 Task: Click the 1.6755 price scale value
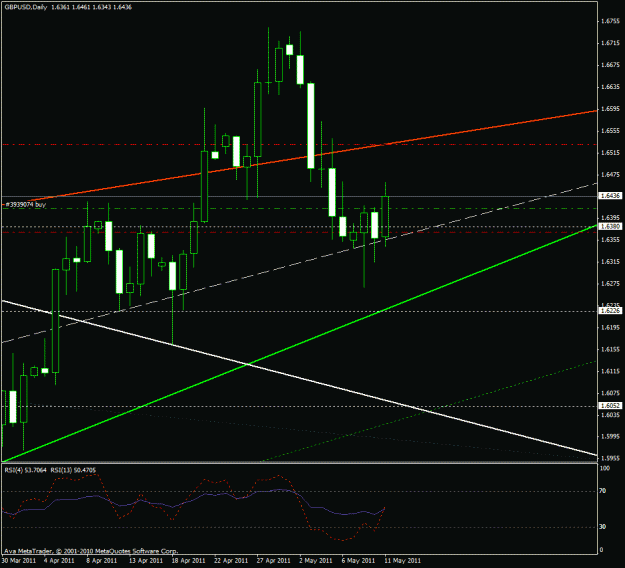coord(611,21)
